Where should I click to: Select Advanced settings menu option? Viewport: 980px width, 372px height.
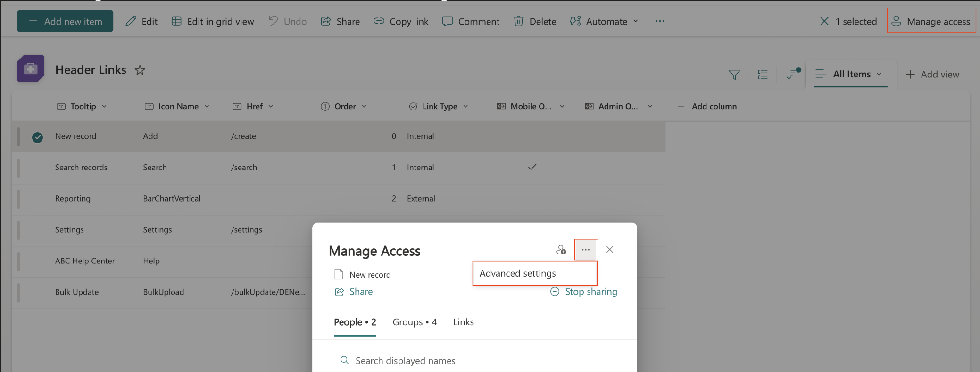pos(518,273)
